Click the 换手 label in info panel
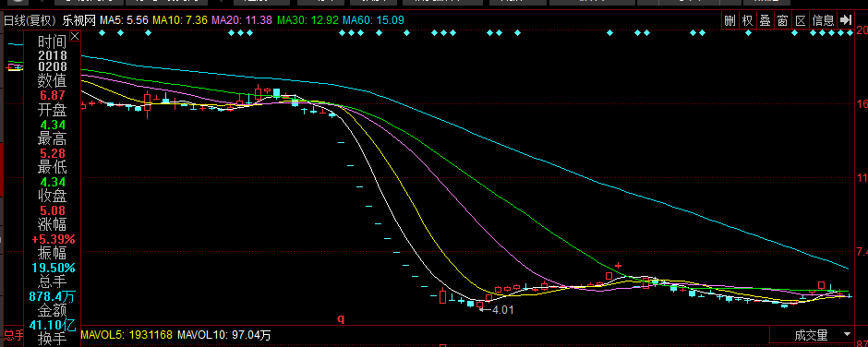The width and height of the screenshot is (868, 347). (x=52, y=339)
